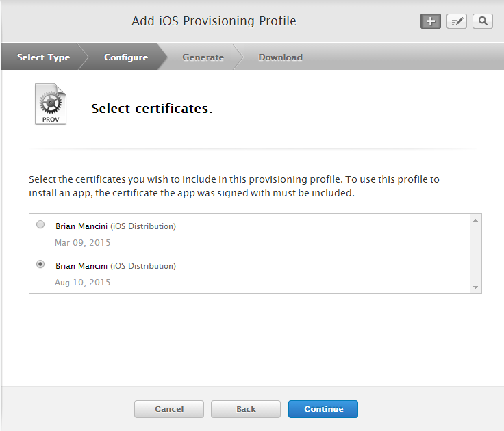This screenshot has width=504, height=431.
Task: Click the Aug 10, 2015 date text
Action: (83, 283)
